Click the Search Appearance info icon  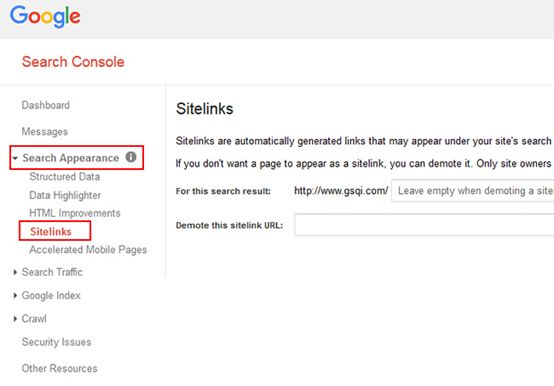tap(131, 157)
